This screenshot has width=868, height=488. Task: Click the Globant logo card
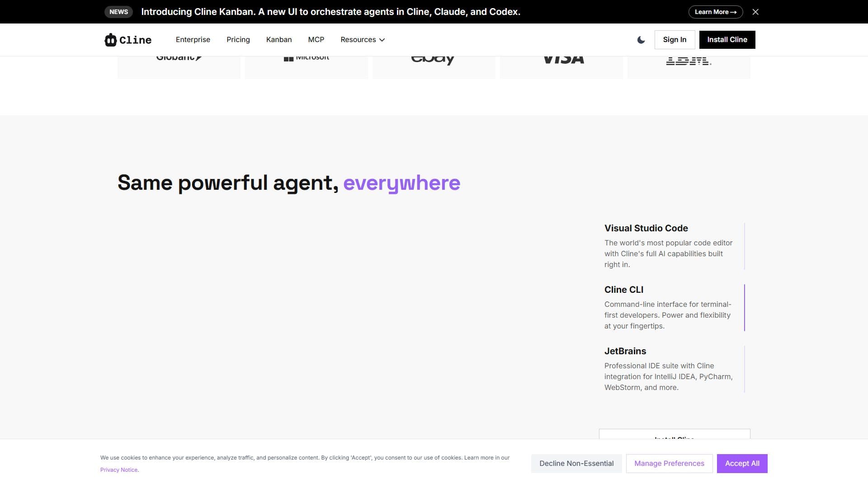(179, 67)
